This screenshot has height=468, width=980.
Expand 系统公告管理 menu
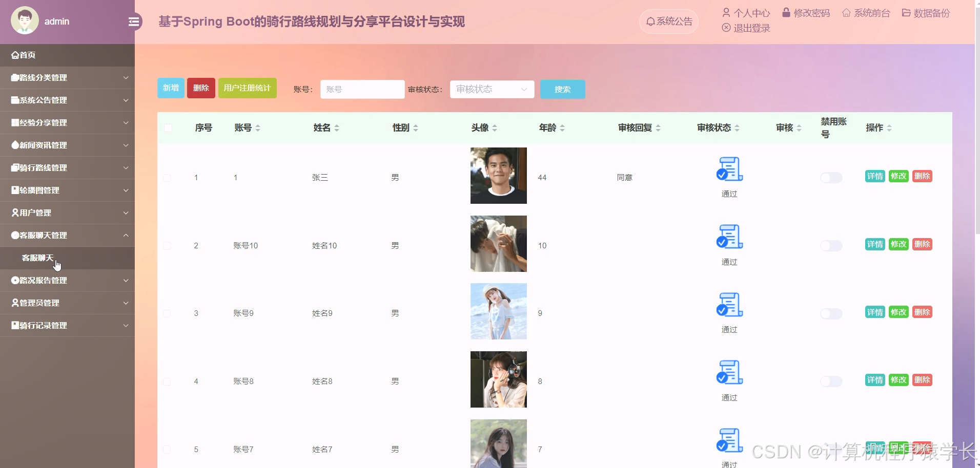(67, 100)
